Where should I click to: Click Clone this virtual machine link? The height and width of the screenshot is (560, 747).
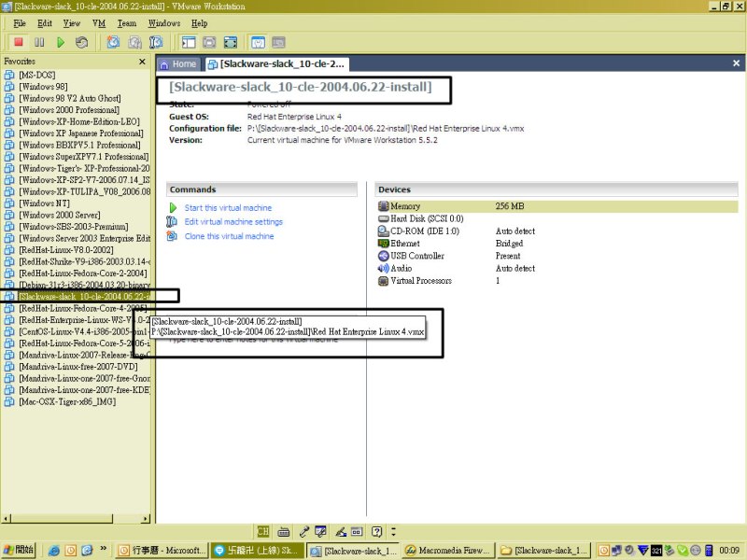(229, 236)
